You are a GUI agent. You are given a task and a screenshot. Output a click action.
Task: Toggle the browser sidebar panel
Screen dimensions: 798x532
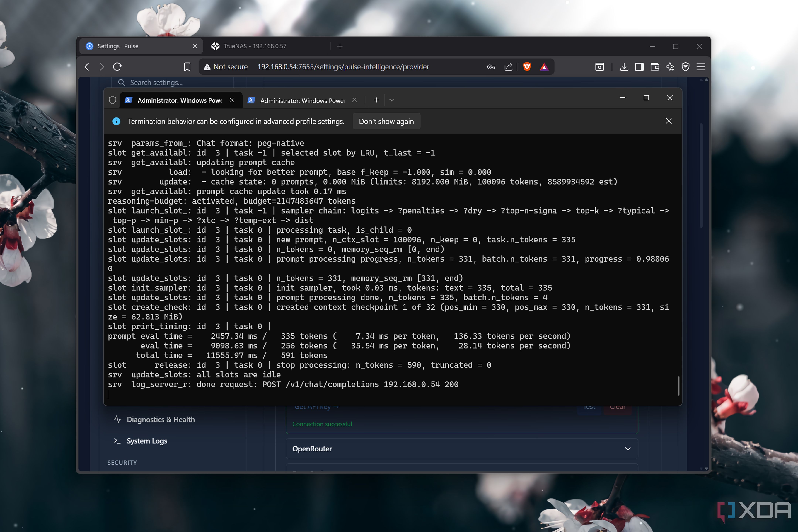639,67
